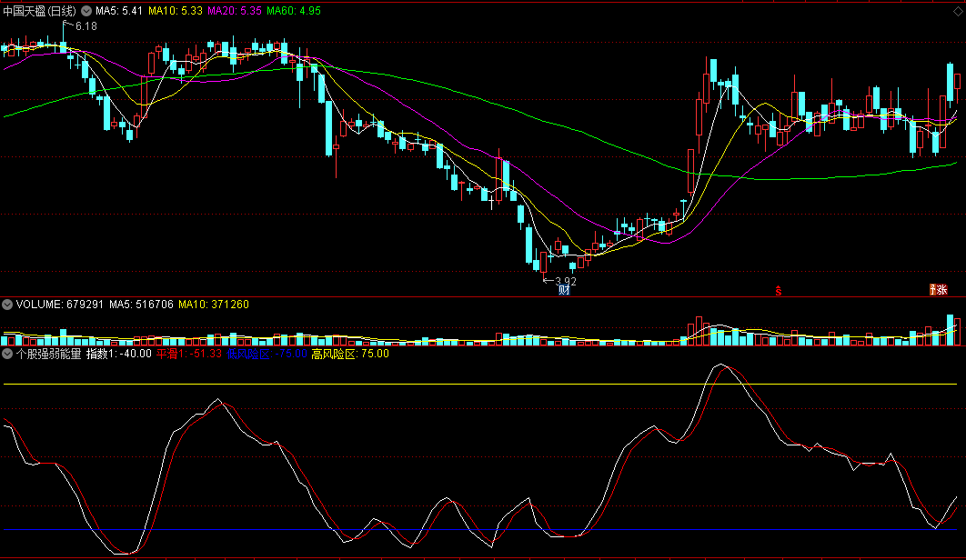The width and height of the screenshot is (966, 560).
Task: Click the 涨 marker icon
Action: [942, 290]
